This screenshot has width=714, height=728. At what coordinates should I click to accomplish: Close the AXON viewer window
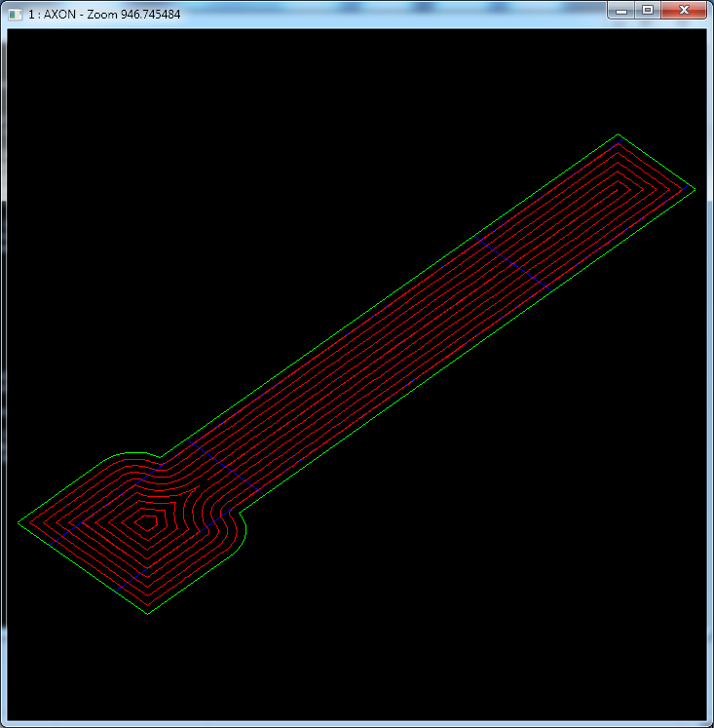[685, 10]
